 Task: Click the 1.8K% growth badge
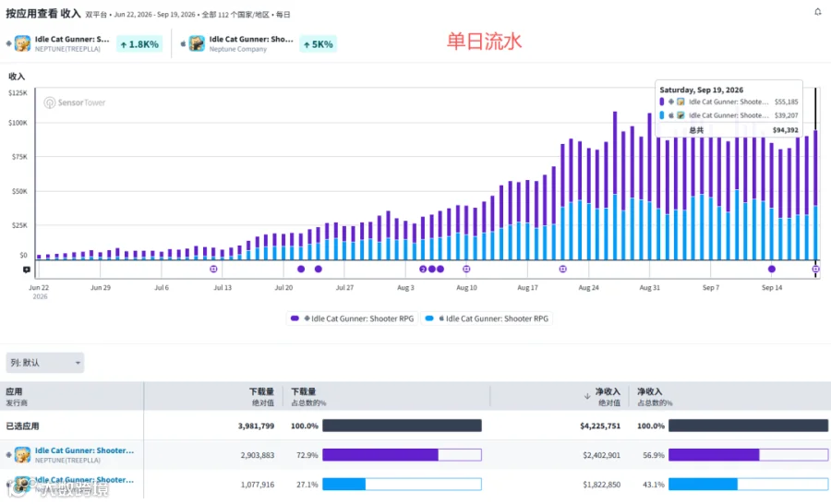pos(139,44)
